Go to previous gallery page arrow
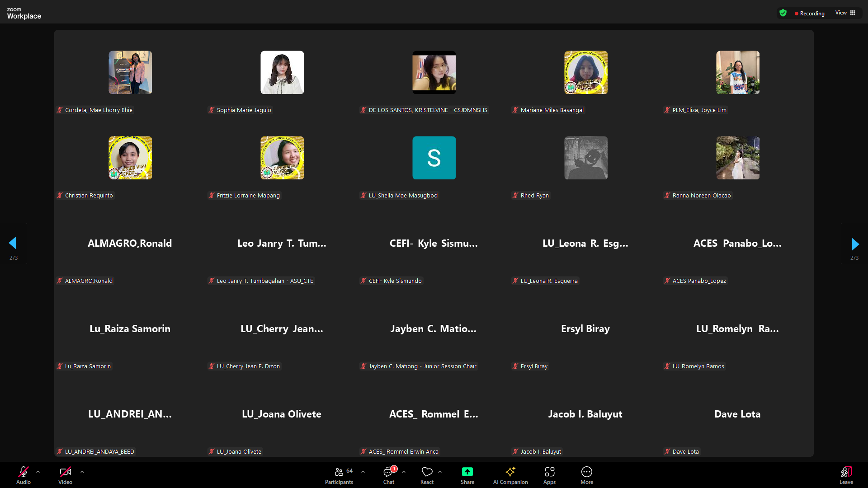The image size is (868, 488). [13, 243]
